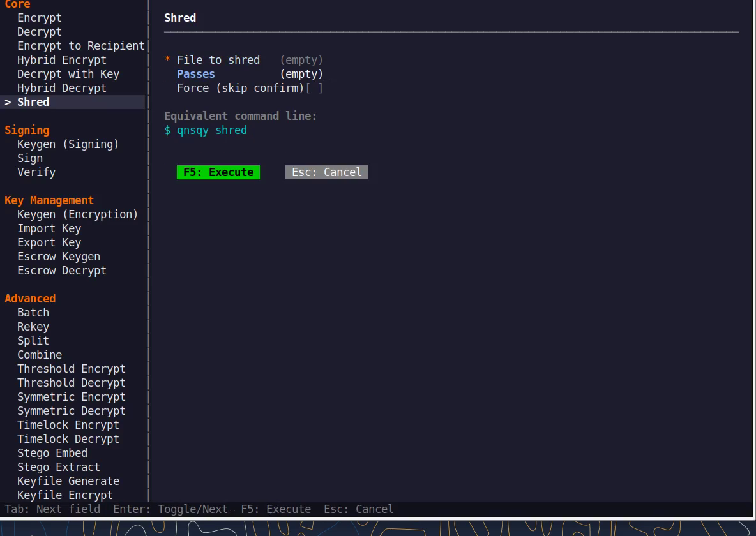The width and height of the screenshot is (756, 536).
Task: Click 'Enter: Toggle/Next' status hint
Action: pyautogui.click(x=170, y=509)
